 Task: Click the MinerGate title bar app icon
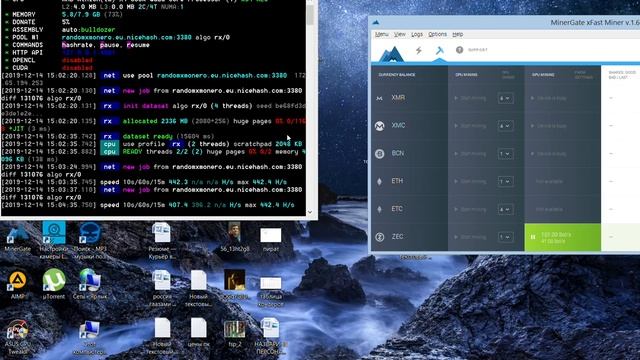[376, 22]
